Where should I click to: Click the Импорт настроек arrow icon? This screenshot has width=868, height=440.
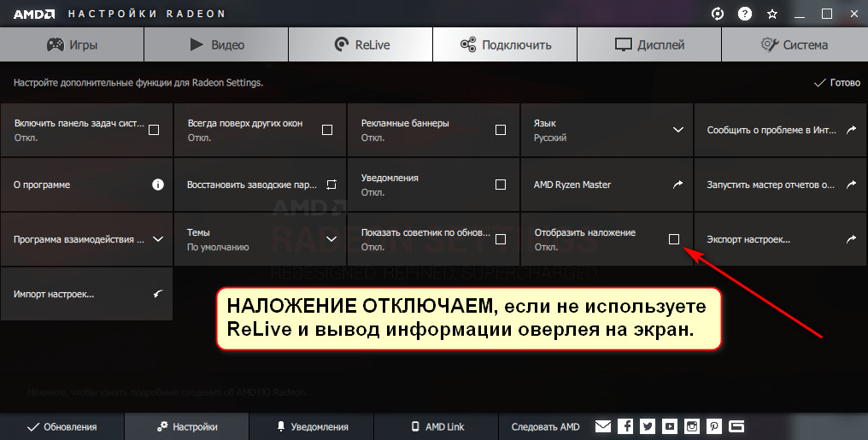point(158,294)
